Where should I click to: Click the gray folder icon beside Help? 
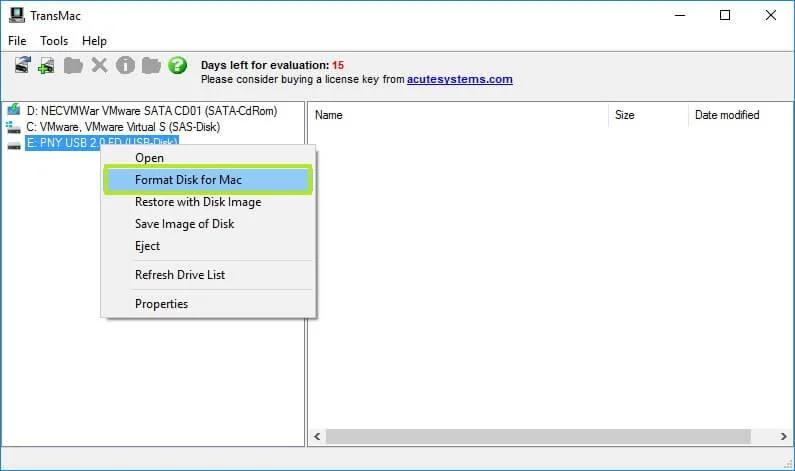coord(151,65)
